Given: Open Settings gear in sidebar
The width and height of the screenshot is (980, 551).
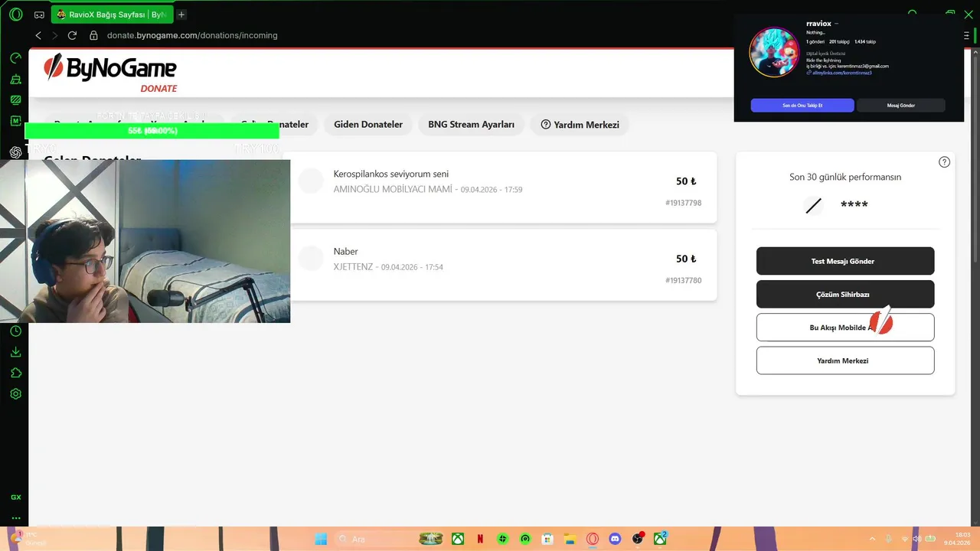Looking at the screenshot, I should tap(15, 394).
